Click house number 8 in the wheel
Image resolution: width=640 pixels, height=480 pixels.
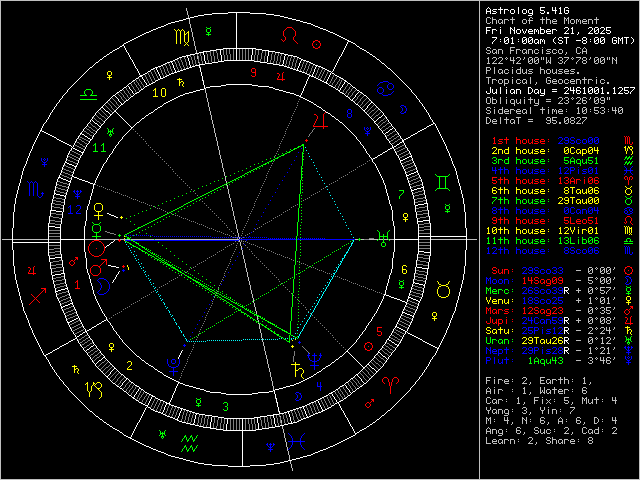pyautogui.click(x=349, y=113)
